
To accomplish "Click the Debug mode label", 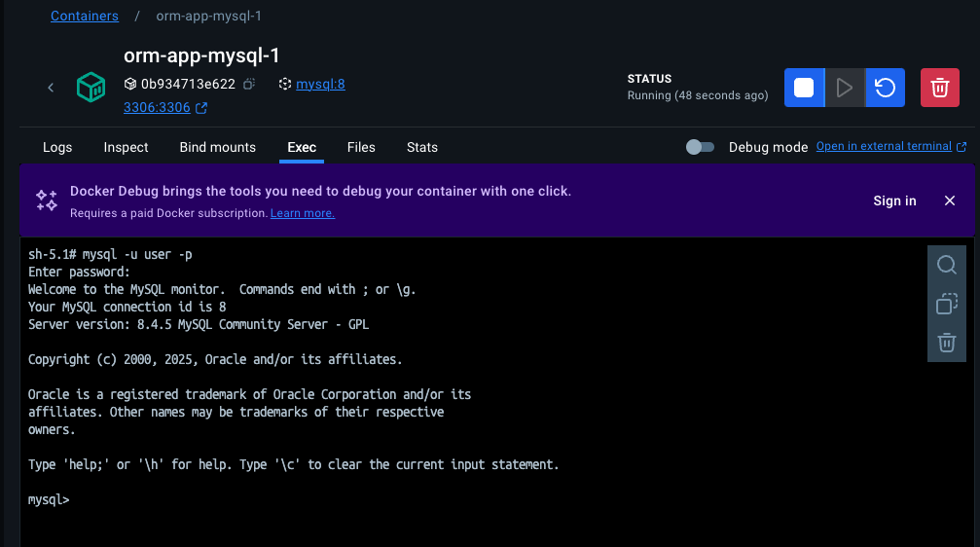I will [768, 148].
